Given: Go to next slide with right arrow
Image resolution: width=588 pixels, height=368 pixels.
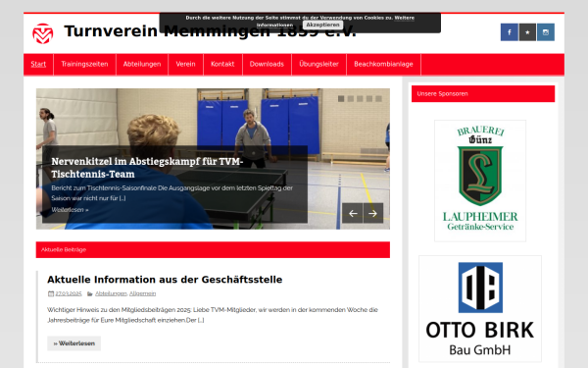Looking at the screenshot, I should tap(373, 213).
